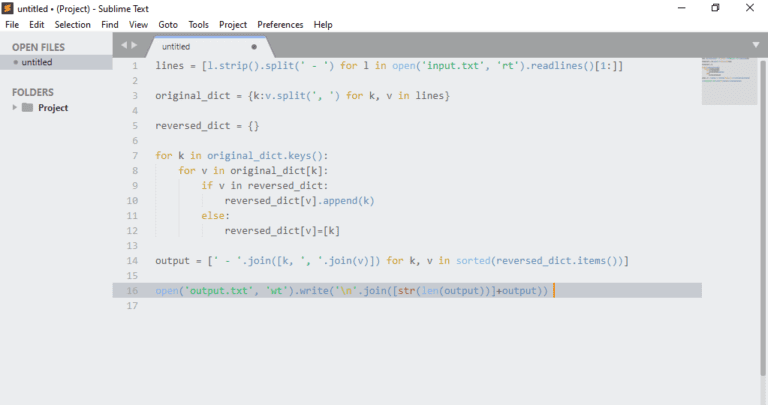Click FOLDERS sidebar heading
The image size is (768, 405).
[33, 93]
